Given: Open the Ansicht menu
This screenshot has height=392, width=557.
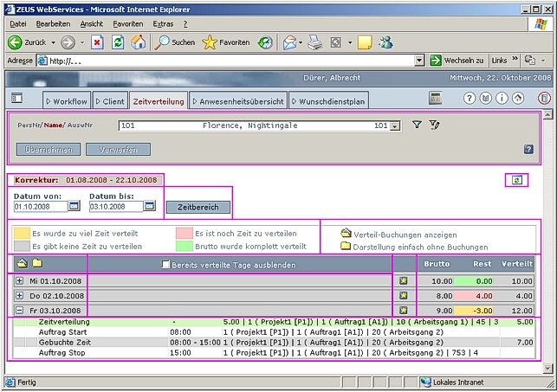Looking at the screenshot, I should pos(91,24).
